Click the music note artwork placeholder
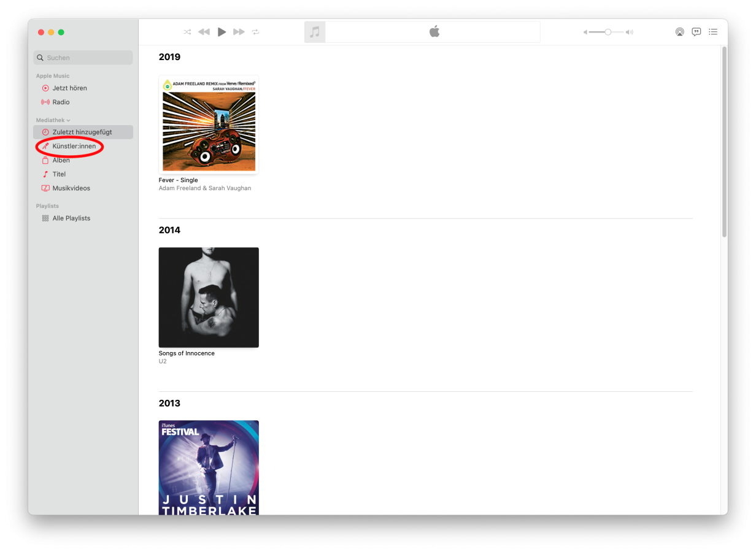This screenshot has height=552, width=756. click(315, 32)
